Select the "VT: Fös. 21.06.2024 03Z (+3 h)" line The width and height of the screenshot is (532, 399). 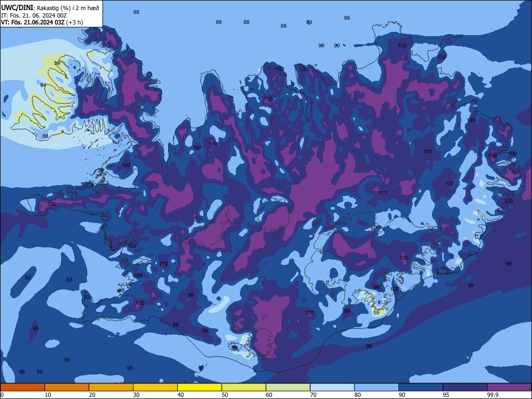pos(41,22)
